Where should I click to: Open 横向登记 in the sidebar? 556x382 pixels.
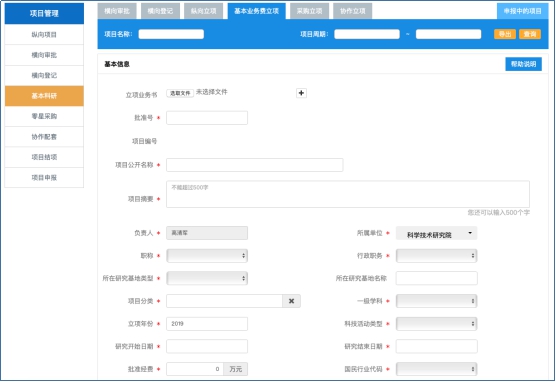pos(44,75)
